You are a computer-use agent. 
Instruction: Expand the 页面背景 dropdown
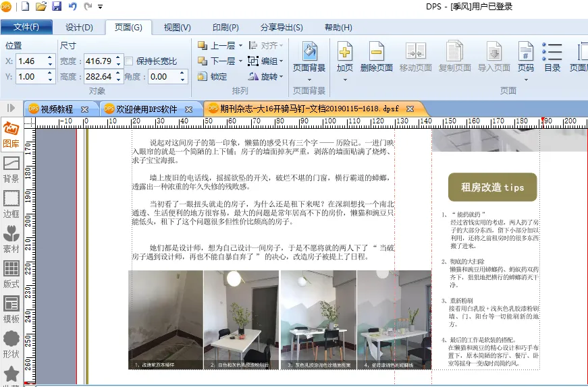point(309,79)
